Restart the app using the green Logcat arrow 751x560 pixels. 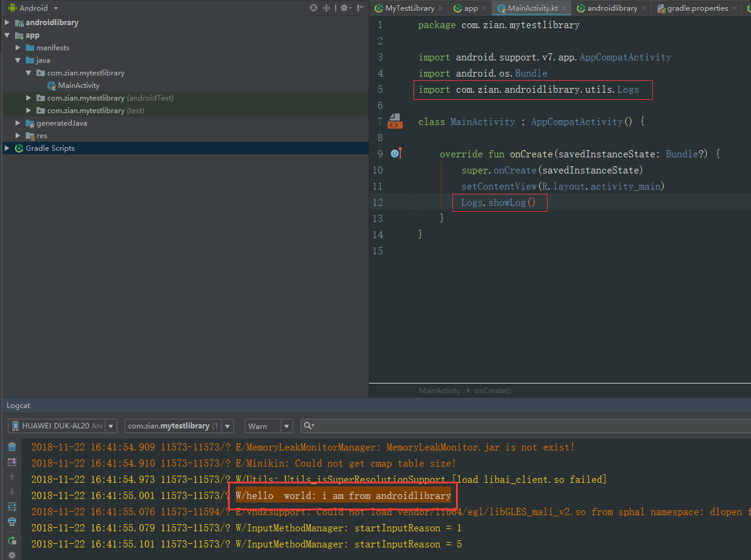[x=12, y=540]
